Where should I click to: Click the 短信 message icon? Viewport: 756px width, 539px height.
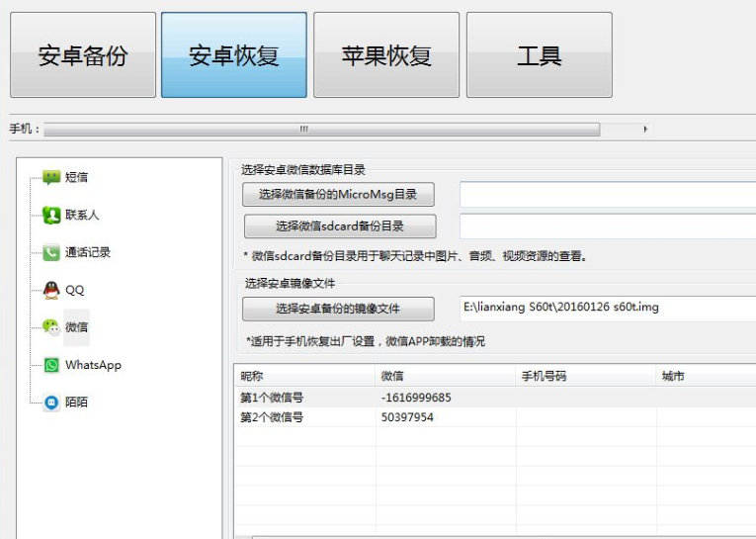(x=51, y=177)
